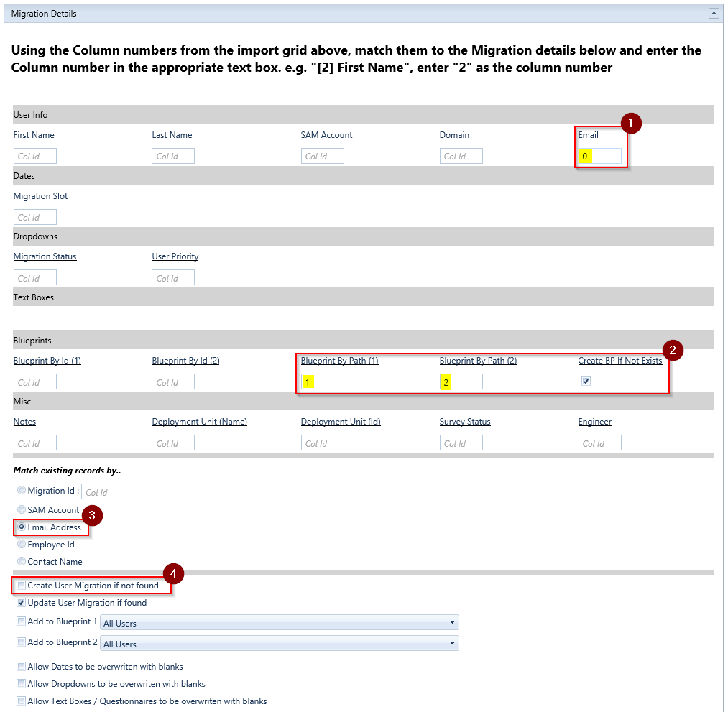This screenshot has height=712, width=728.
Task: Open the SAM Account link
Action: (x=326, y=135)
